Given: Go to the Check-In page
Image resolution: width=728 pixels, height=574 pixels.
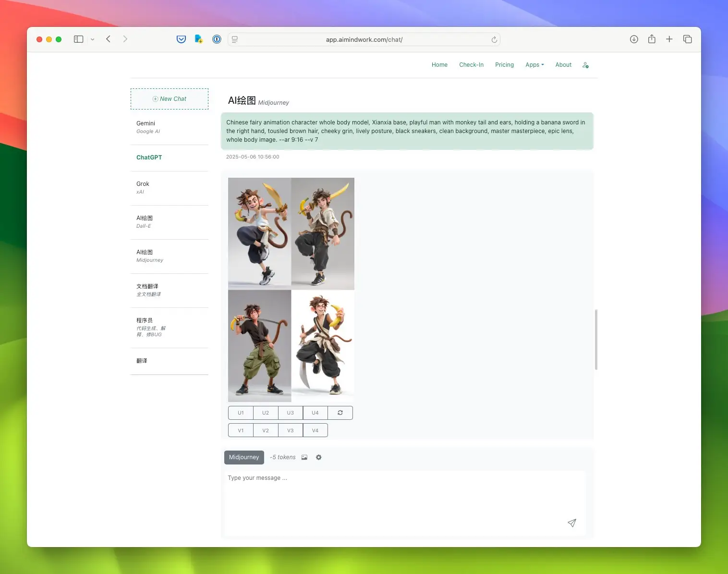Looking at the screenshot, I should [471, 65].
